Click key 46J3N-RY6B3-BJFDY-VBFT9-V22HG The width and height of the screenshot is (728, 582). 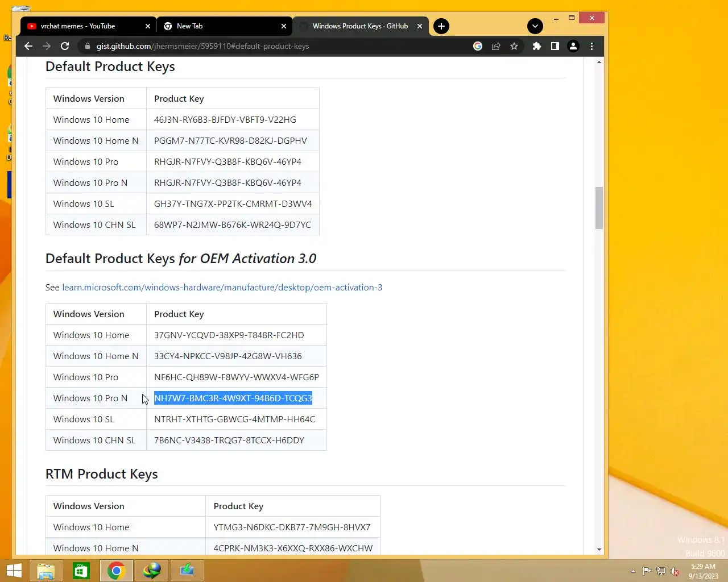(225, 120)
